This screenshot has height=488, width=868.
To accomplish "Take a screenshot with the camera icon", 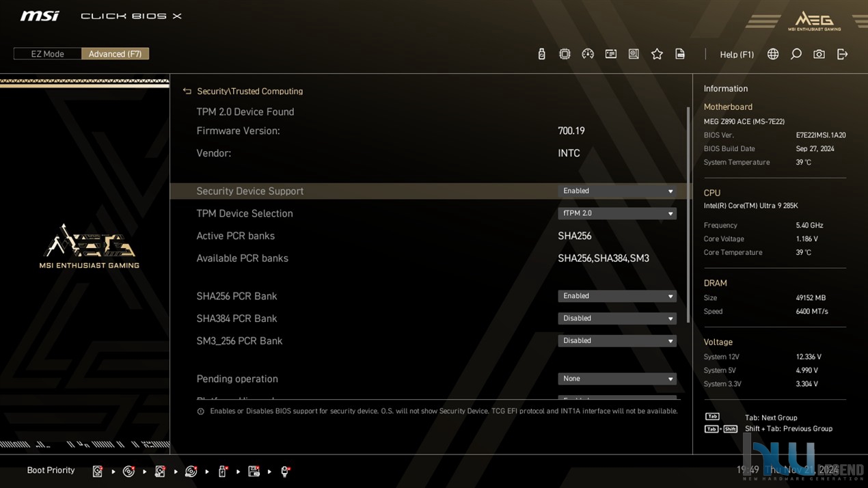I will pos(819,54).
